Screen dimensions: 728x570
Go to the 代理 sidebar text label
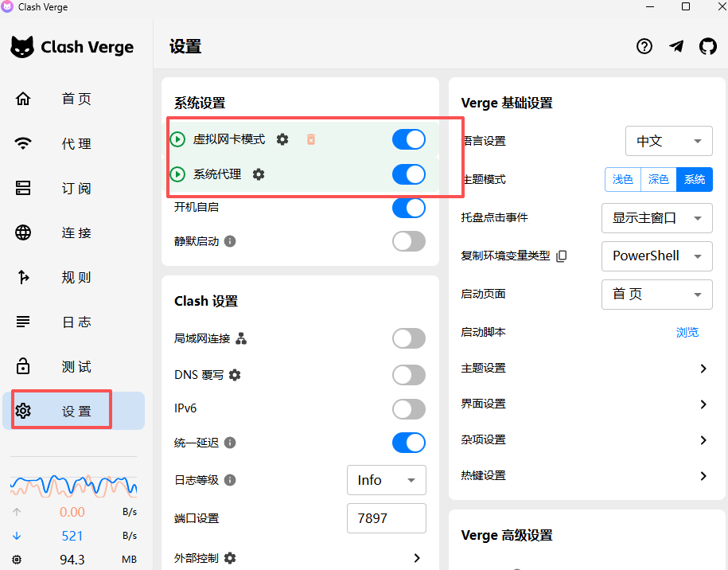click(x=76, y=143)
